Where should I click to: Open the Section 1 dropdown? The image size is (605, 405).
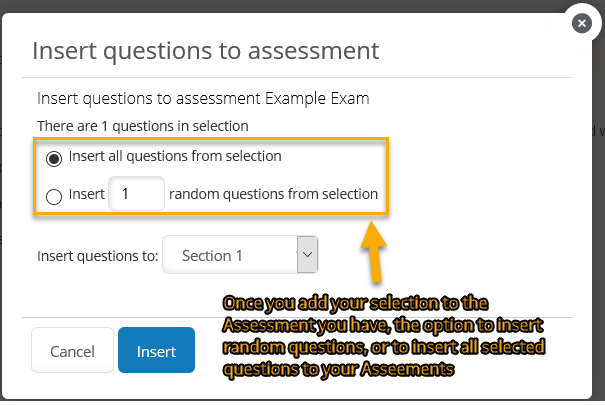pos(240,255)
